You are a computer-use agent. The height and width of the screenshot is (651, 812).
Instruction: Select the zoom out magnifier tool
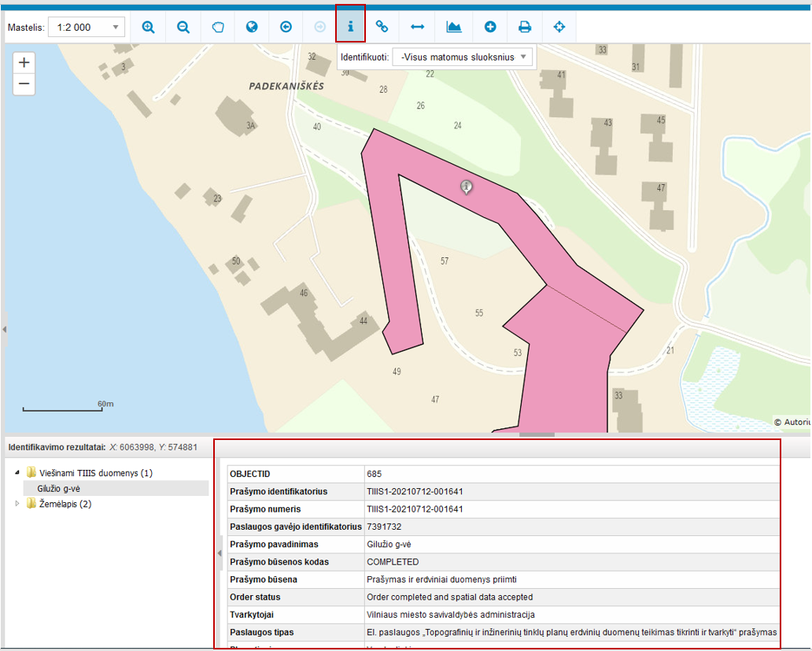point(183,27)
